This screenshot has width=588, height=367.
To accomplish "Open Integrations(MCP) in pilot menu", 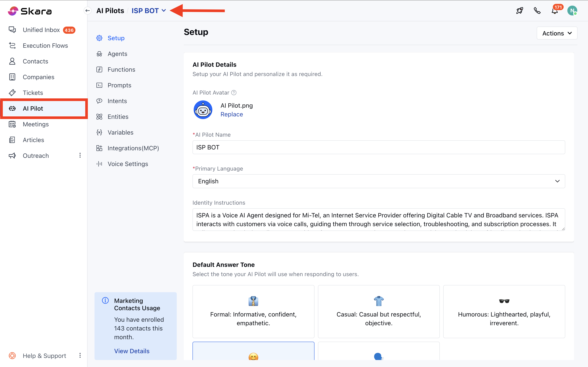I will point(133,148).
